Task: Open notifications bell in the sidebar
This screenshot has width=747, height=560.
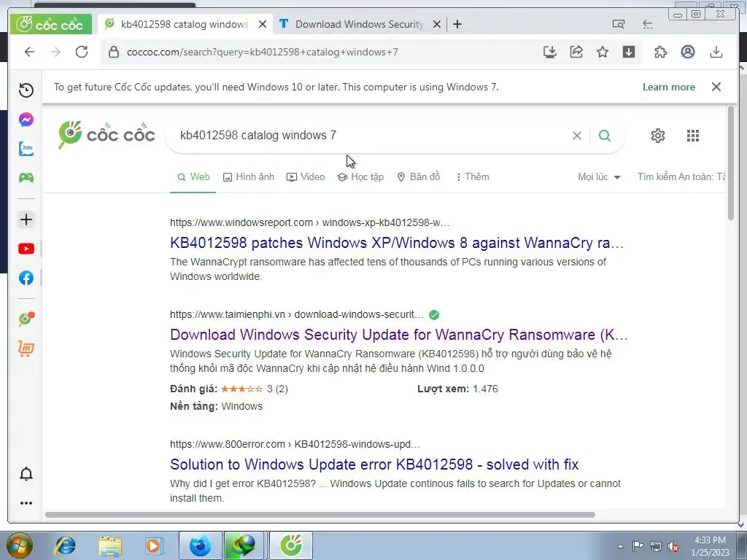Action: tap(26, 474)
